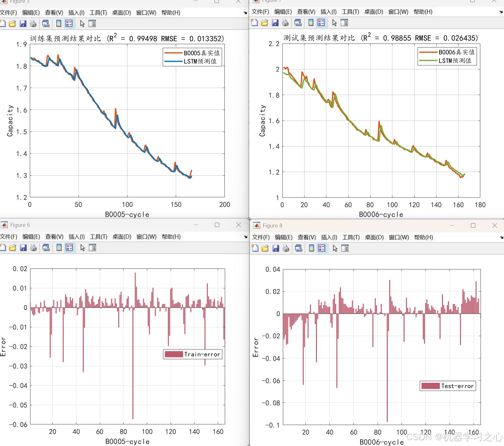Image resolution: width=504 pixels, height=446 pixels.
Task: Enable the Edit Plot arrow in Figure 7
Action: pos(334,23)
